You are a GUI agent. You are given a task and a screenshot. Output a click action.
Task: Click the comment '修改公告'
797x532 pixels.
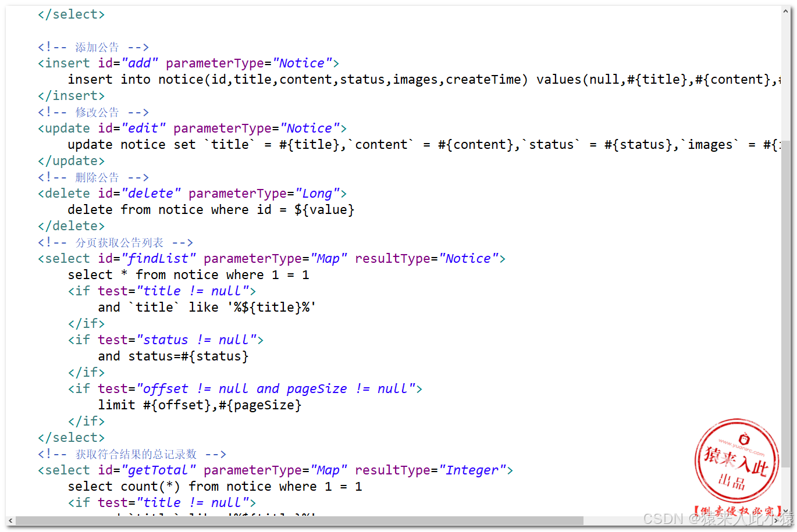pyautogui.click(x=94, y=112)
